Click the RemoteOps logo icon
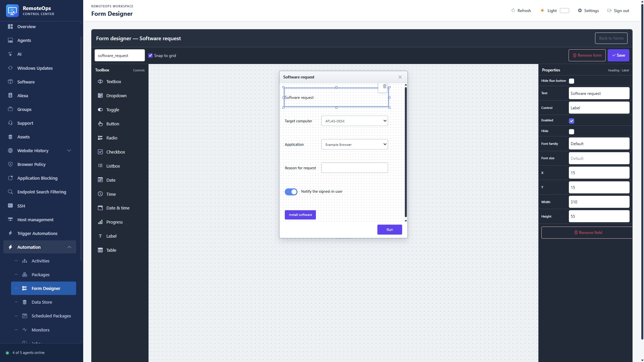Image resolution: width=644 pixels, height=362 pixels. (12, 11)
